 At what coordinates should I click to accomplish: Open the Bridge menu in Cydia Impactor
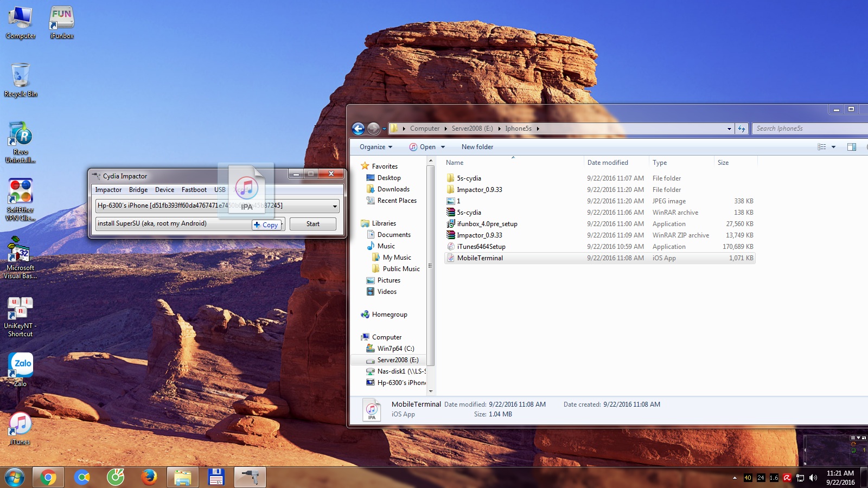(138, 190)
